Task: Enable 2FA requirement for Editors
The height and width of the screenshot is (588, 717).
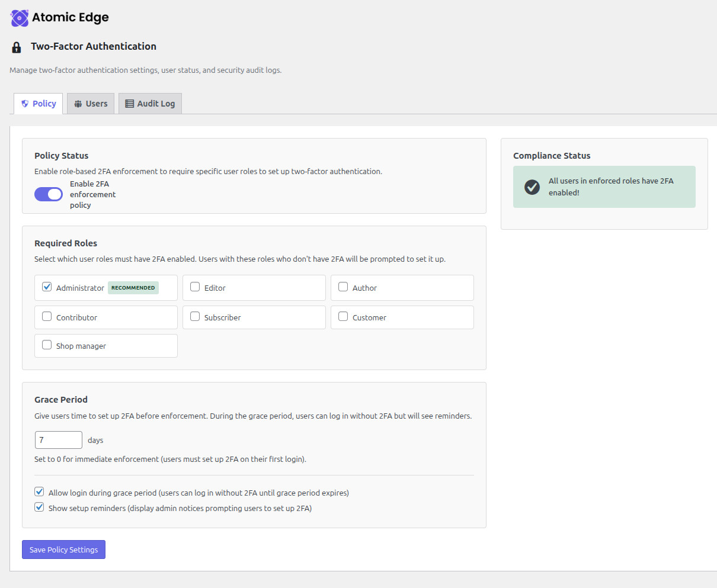Action: (195, 287)
